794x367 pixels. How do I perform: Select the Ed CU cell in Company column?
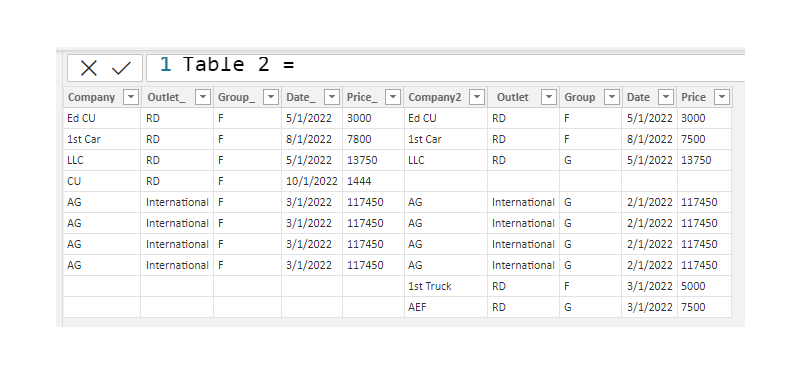tap(102, 118)
